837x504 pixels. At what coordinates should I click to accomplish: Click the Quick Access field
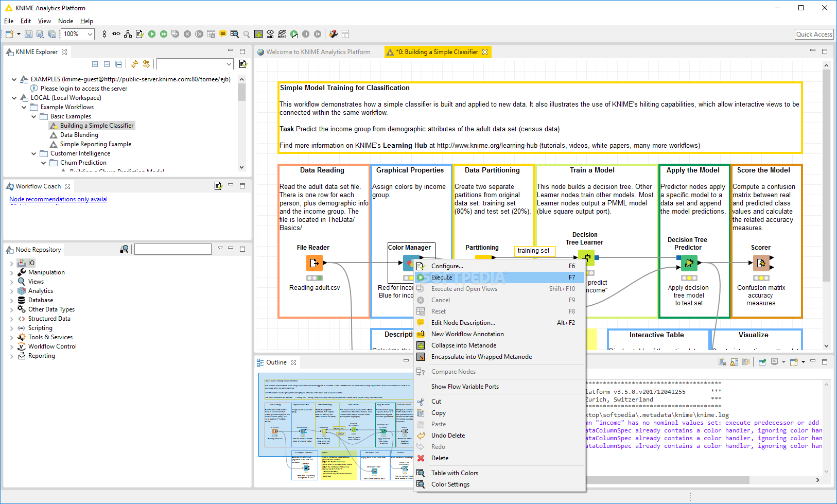tap(814, 34)
